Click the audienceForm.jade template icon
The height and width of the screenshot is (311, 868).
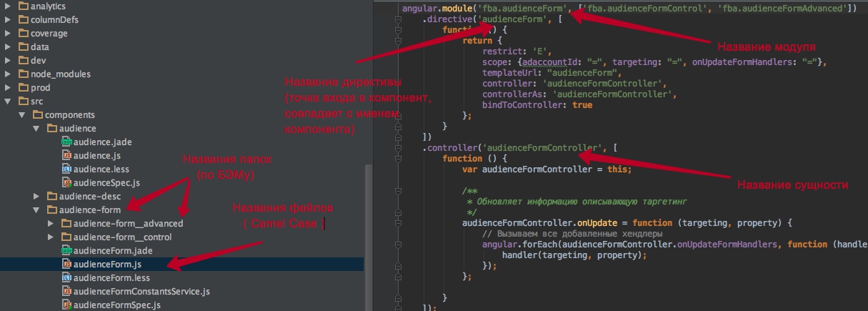[67, 250]
